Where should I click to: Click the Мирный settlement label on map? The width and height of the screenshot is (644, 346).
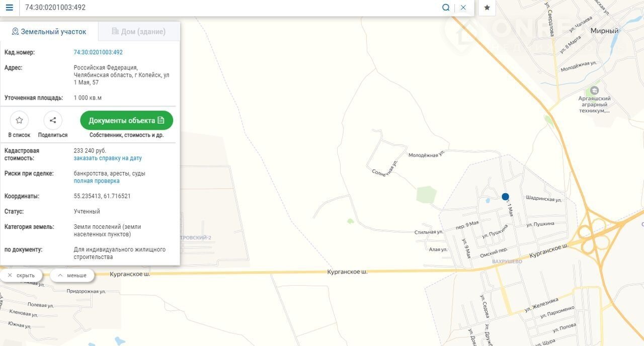point(604,31)
